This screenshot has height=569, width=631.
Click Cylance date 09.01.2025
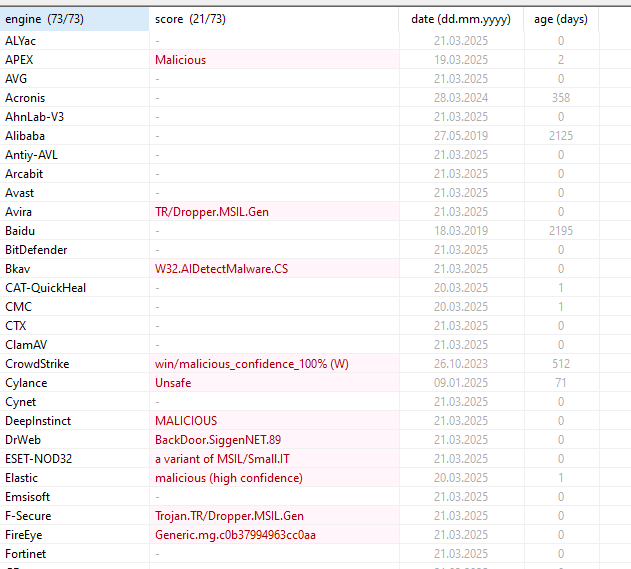[461, 383]
